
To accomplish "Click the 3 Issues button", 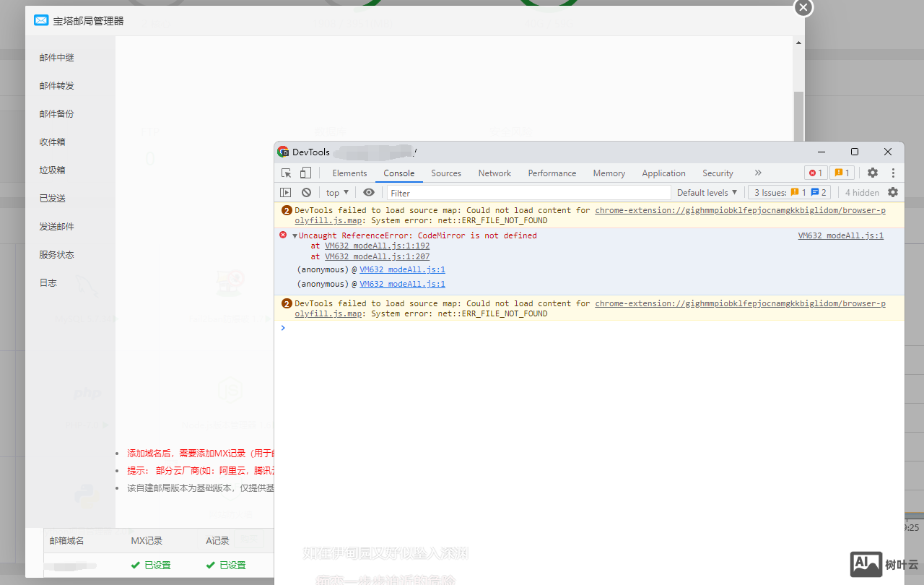I will point(790,193).
